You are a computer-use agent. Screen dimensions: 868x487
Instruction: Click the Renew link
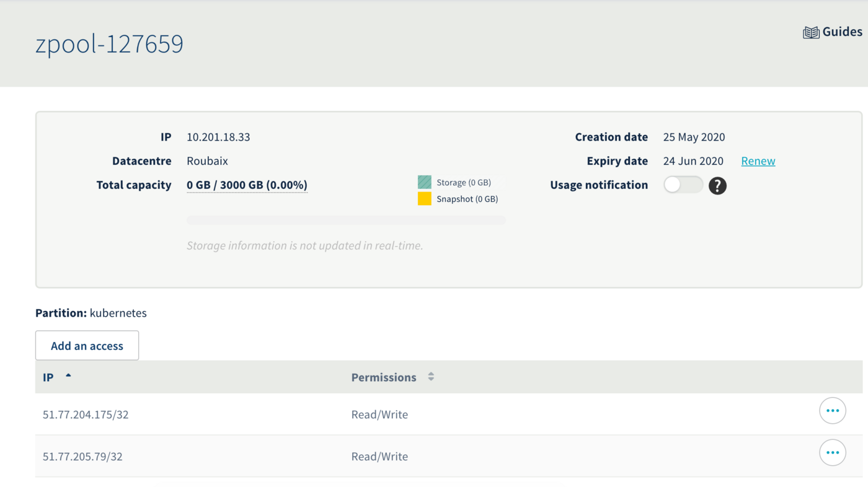click(758, 161)
